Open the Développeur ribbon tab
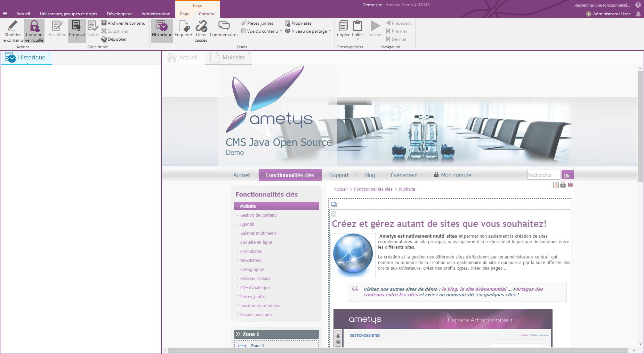 [x=119, y=14]
